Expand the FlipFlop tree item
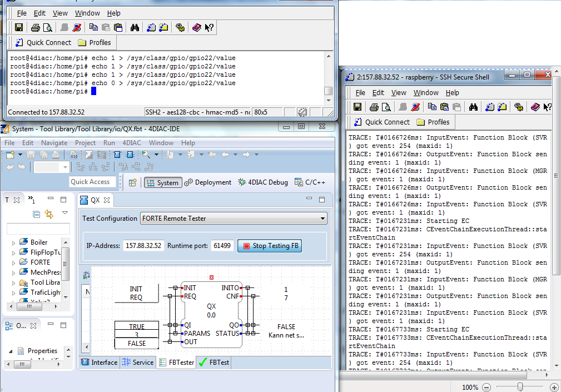The width and height of the screenshot is (561, 392). (13, 253)
